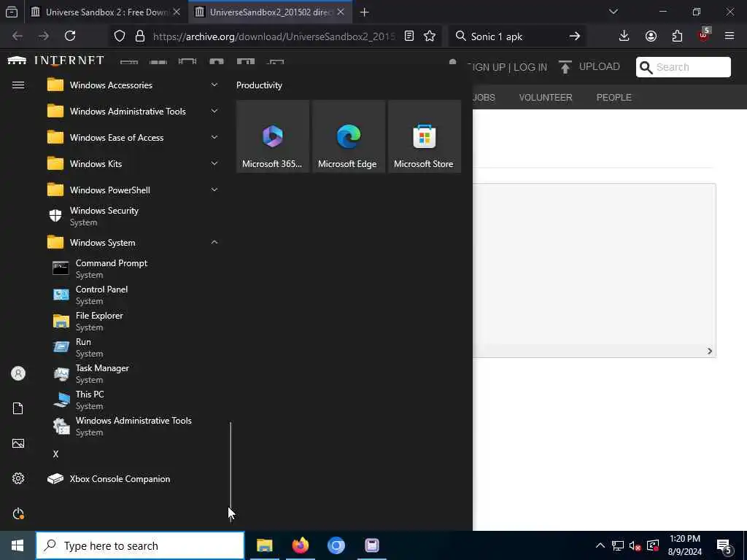
Task: Click the right scroll arrow of page box
Action: [x=709, y=351]
